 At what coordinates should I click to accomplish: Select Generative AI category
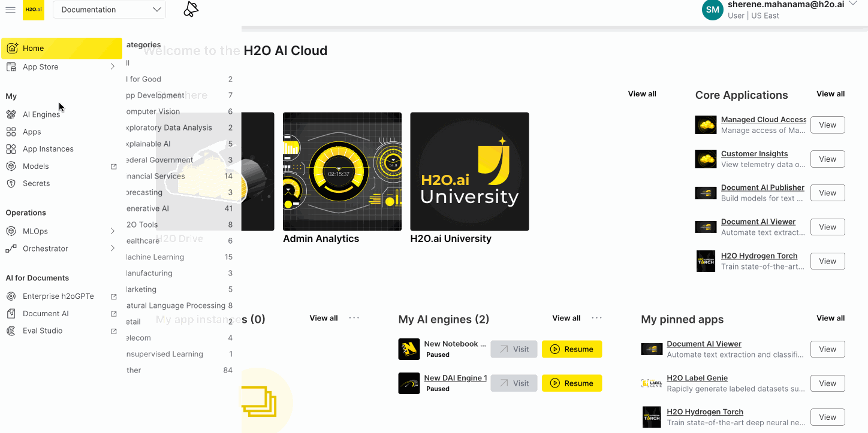click(179, 208)
